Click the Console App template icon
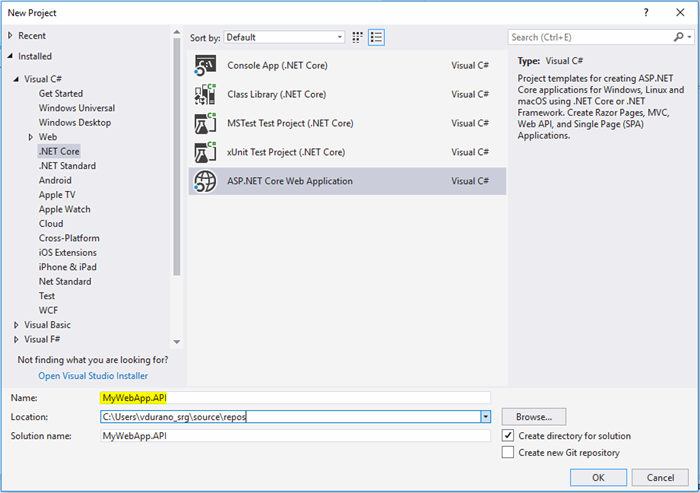Image resolution: width=700 pixels, height=493 pixels. [205, 65]
